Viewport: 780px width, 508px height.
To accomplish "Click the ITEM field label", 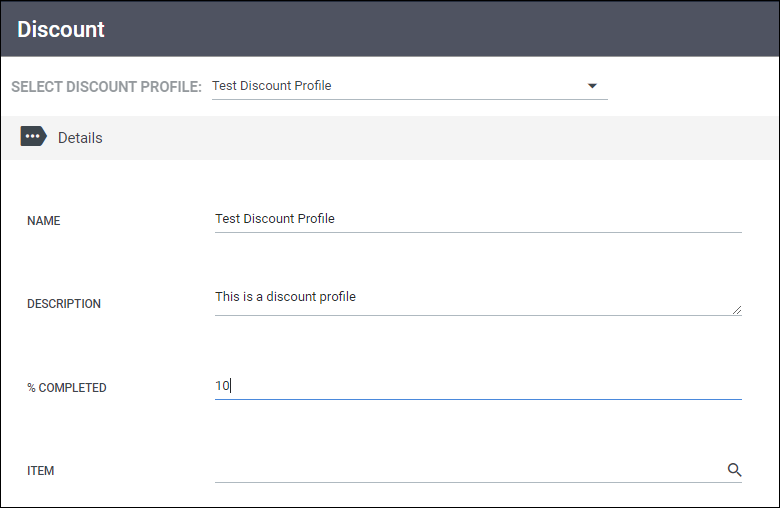I will pos(40,470).
